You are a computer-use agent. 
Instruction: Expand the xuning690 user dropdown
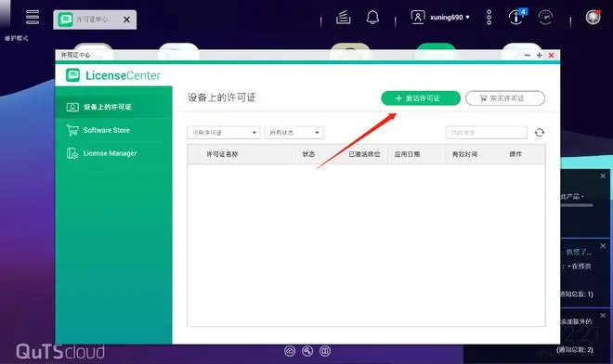click(450, 18)
